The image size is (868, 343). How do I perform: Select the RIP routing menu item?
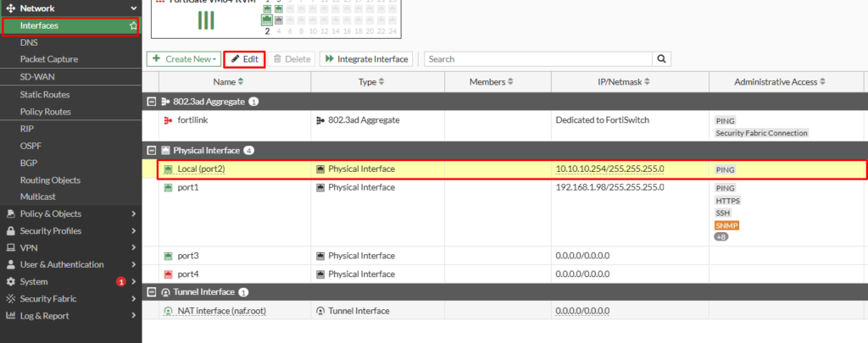pyautogui.click(x=26, y=129)
